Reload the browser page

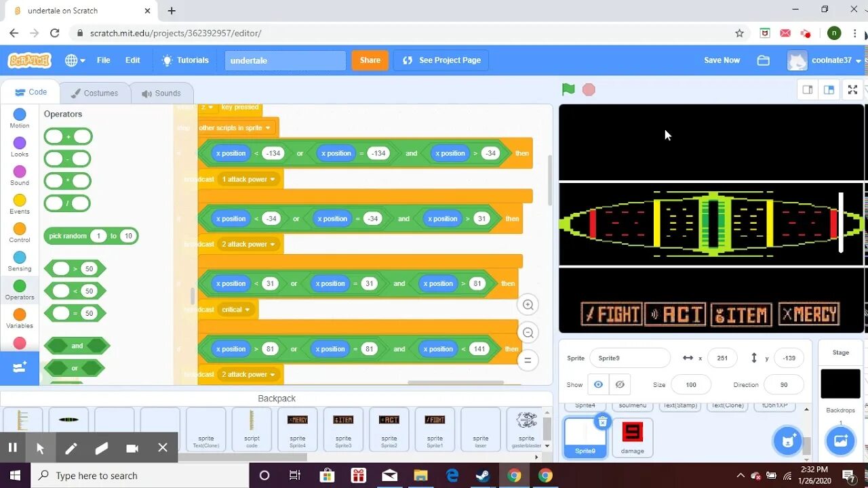(x=55, y=33)
